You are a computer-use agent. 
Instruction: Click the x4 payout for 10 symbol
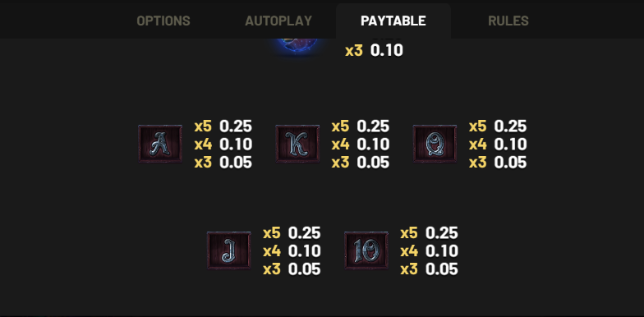tap(429, 251)
